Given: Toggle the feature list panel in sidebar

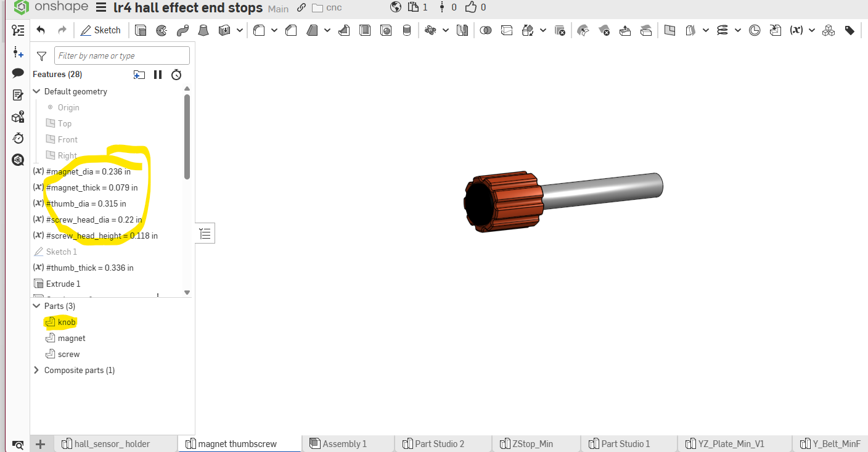Looking at the screenshot, I should pyautogui.click(x=18, y=30).
